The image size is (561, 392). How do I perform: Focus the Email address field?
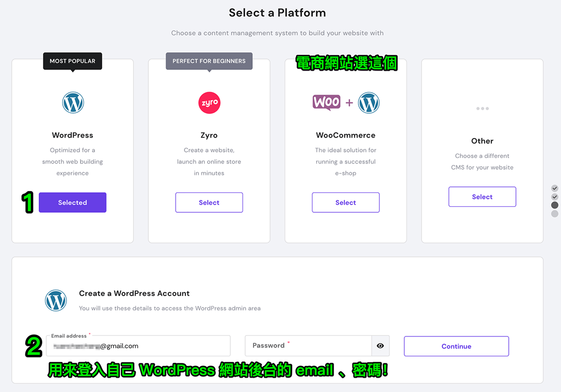(138, 346)
